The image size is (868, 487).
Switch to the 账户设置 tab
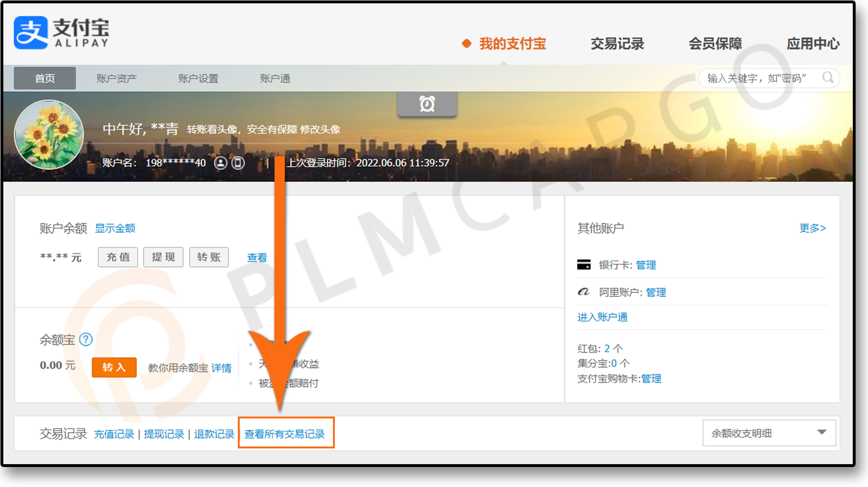click(198, 79)
